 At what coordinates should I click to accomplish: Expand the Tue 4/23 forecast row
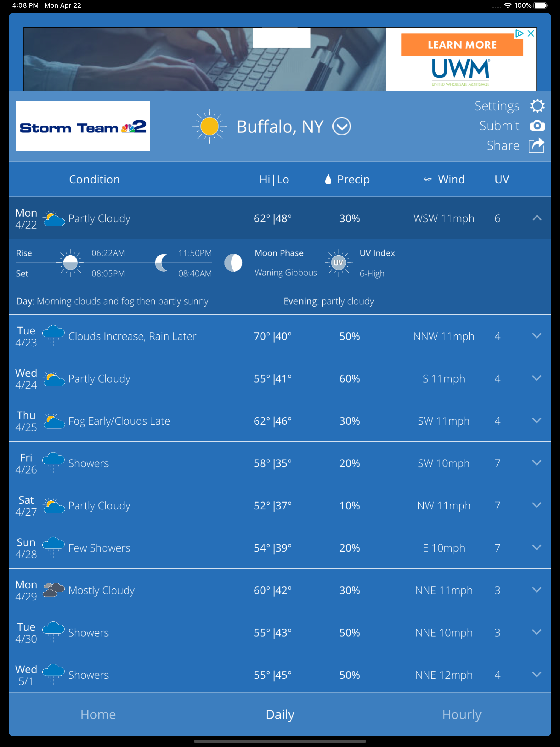coord(536,336)
